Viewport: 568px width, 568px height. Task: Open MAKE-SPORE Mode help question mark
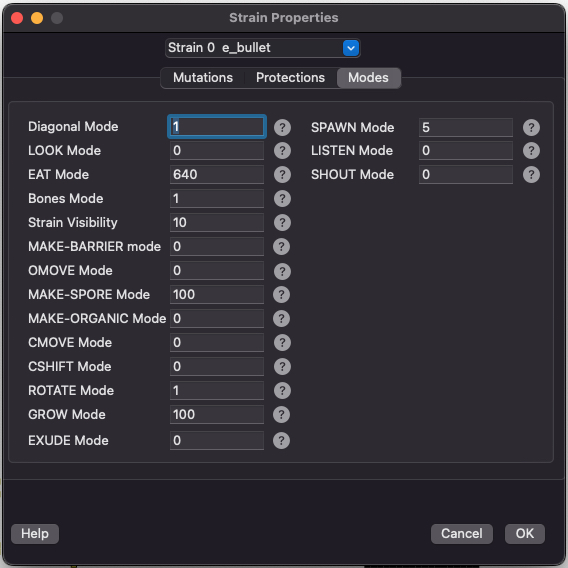pyautogui.click(x=281, y=295)
